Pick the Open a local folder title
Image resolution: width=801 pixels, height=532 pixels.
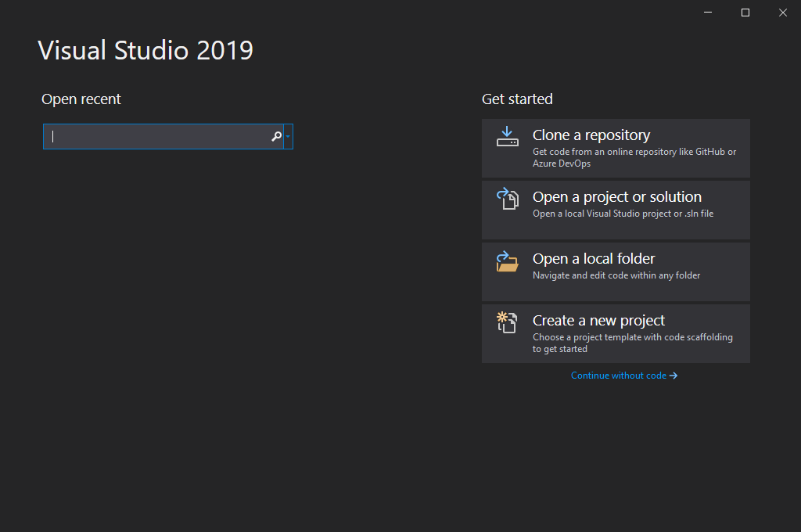[x=594, y=259]
